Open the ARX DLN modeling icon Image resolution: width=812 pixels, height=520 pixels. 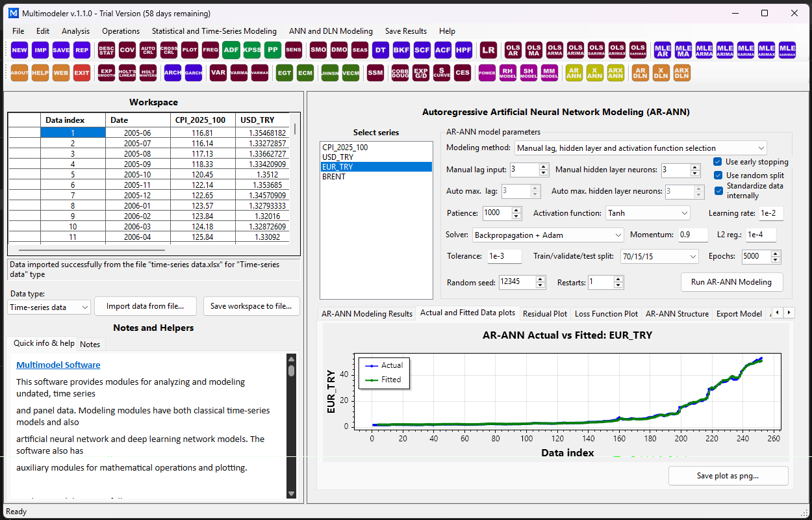pyautogui.click(x=681, y=73)
